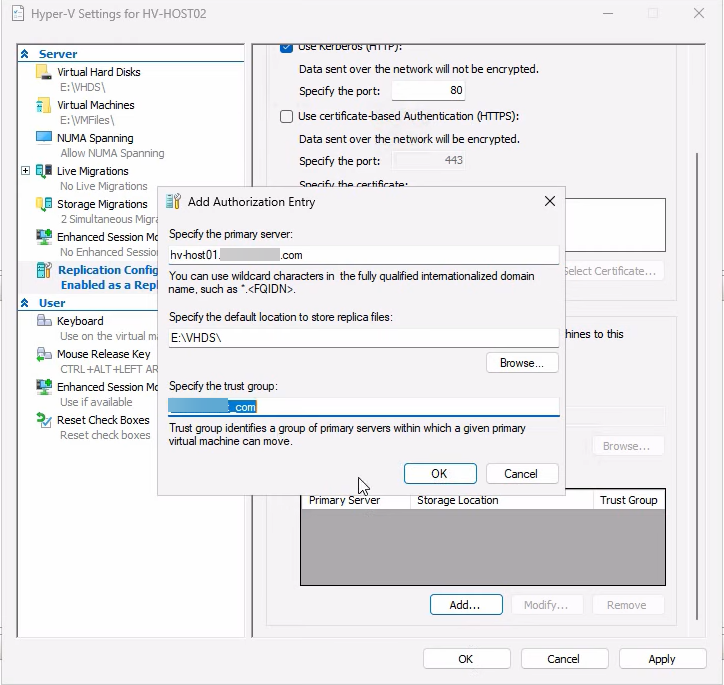The width and height of the screenshot is (724, 685).
Task: Click the Storage Location column header
Action: pyautogui.click(x=501, y=500)
